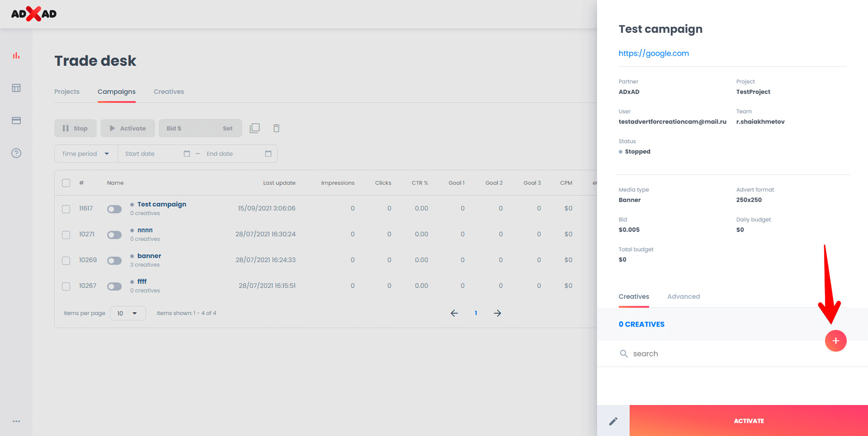Open the Advanced tab in campaign panel

(x=683, y=296)
